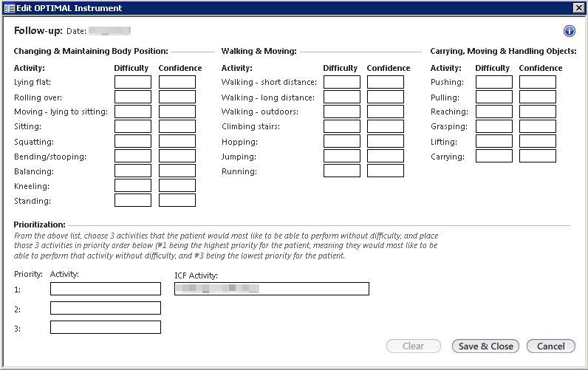588x370 pixels.
Task: Click Balancing Difficulty field
Action: click(x=133, y=171)
